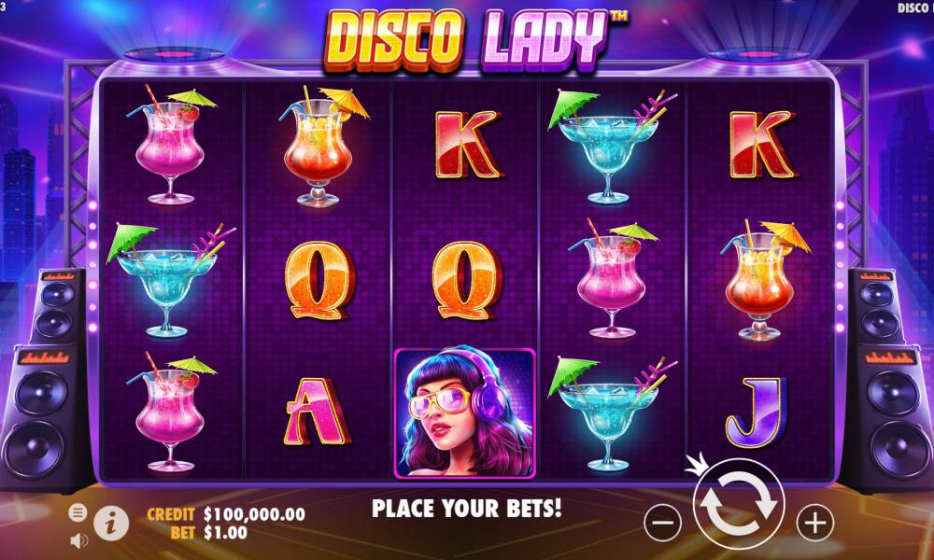
Task: Click the bet amount display
Action: pos(225,533)
